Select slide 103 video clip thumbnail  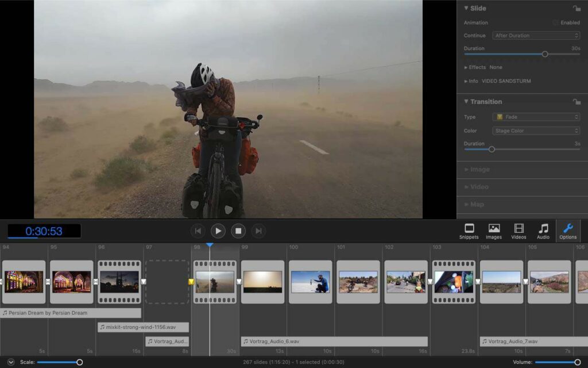coord(454,282)
